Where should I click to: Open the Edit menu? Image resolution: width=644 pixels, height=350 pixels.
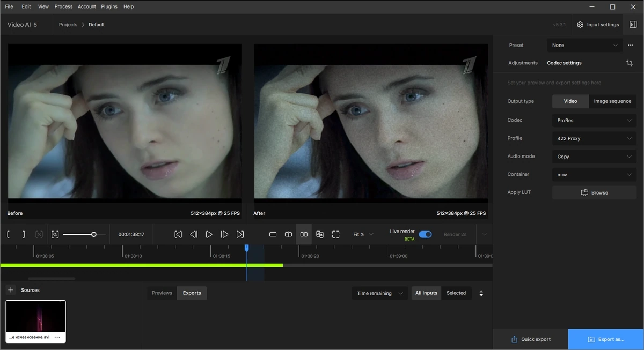(x=26, y=6)
